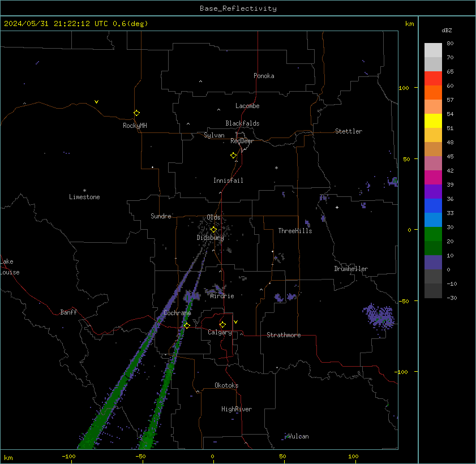Click the km unit label at top right
Screen dimensions: 476x464
[x=410, y=24]
